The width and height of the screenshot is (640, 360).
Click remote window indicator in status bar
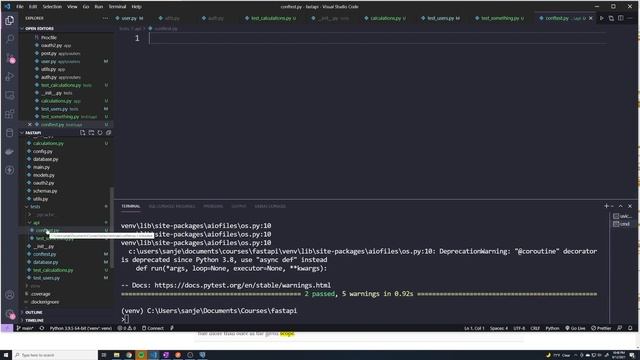coord(7,328)
